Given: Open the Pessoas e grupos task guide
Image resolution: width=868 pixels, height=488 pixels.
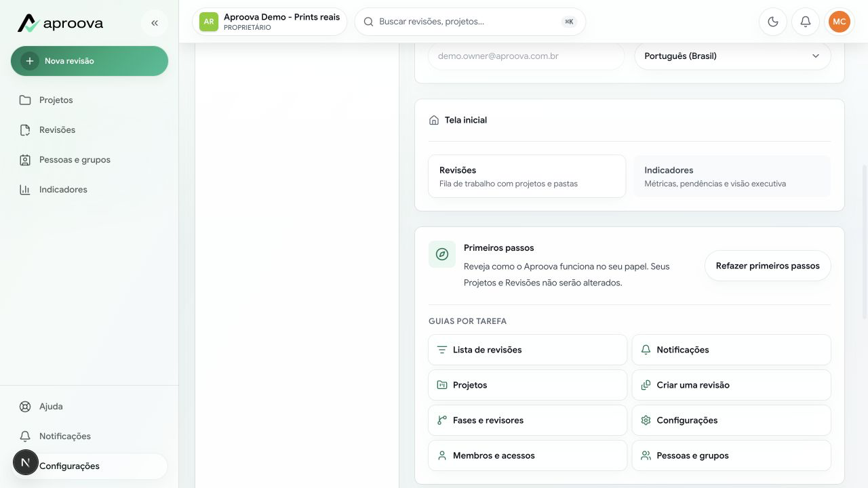Looking at the screenshot, I should 731,455.
